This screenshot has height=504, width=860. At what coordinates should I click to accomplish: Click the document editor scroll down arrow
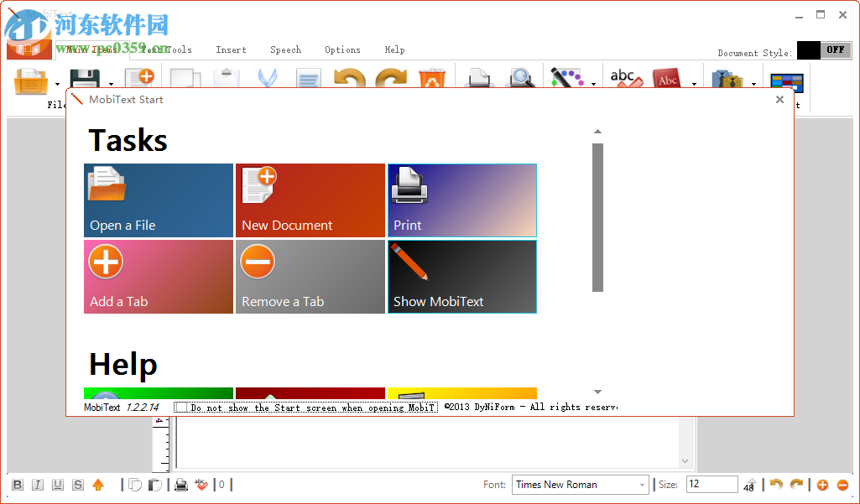(685, 461)
